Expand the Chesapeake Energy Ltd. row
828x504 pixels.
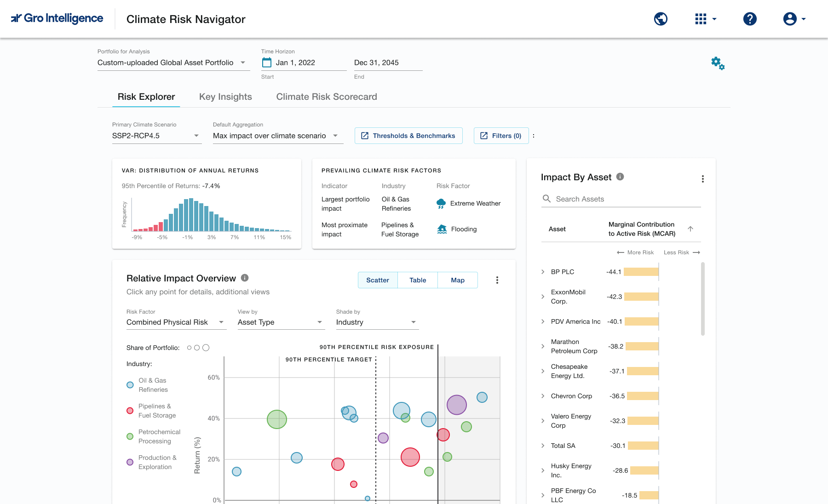pyautogui.click(x=543, y=371)
